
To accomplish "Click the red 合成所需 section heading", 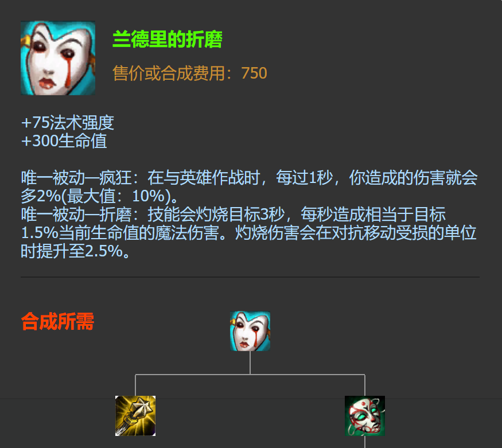I will (57, 321).
